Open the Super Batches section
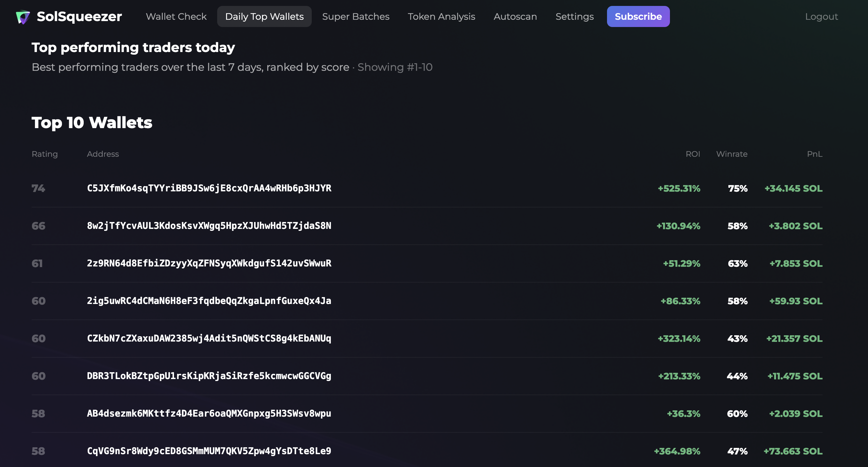868x467 pixels. pyautogui.click(x=356, y=16)
